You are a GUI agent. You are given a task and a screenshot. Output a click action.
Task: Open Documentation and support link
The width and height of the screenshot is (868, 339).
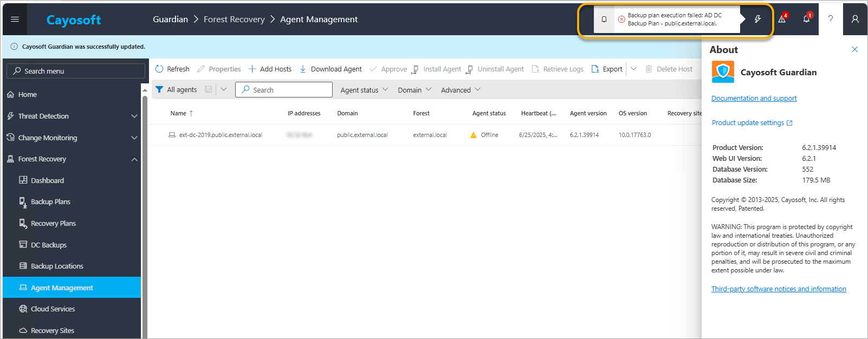click(754, 98)
